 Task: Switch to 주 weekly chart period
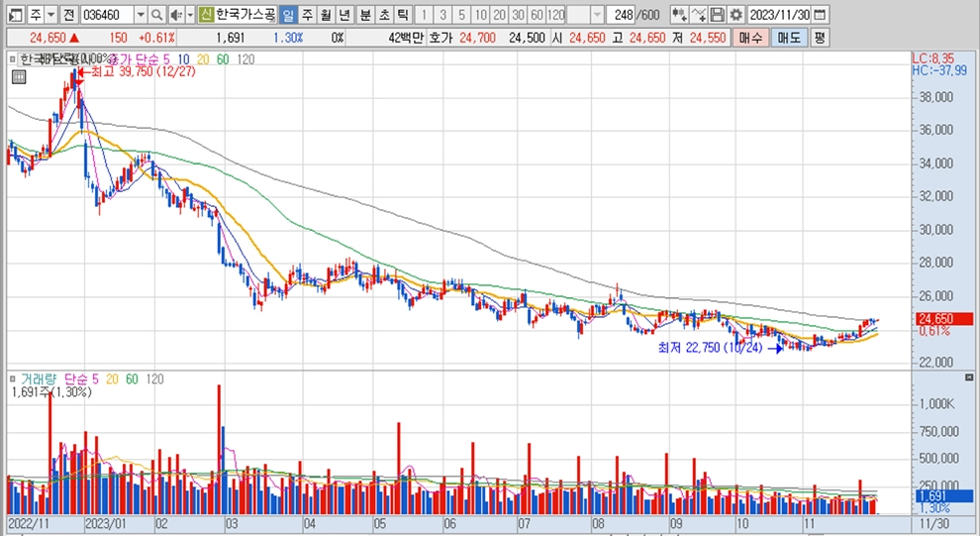(x=307, y=15)
